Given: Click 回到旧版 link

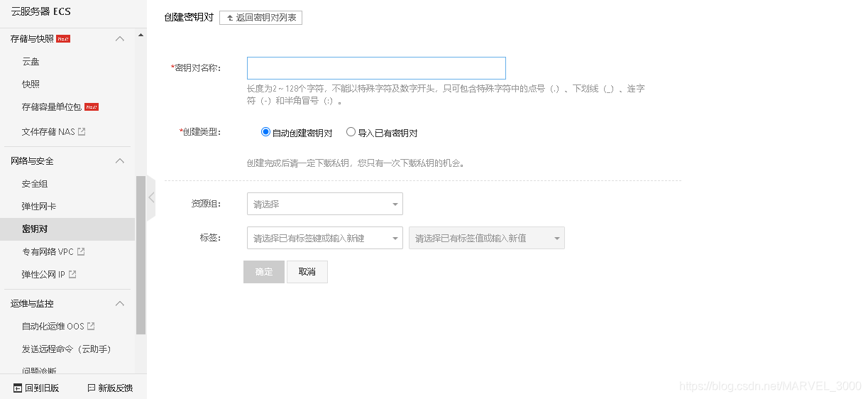Looking at the screenshot, I should click(42, 388).
